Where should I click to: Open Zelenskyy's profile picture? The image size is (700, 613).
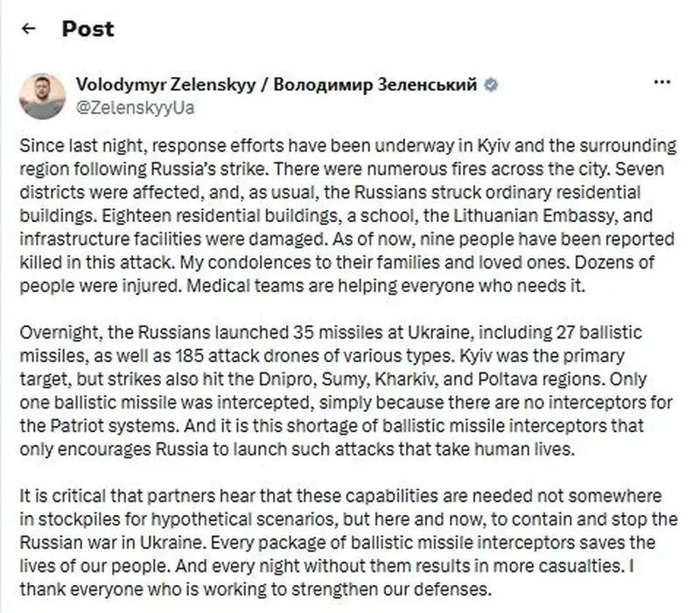pyautogui.click(x=42, y=96)
